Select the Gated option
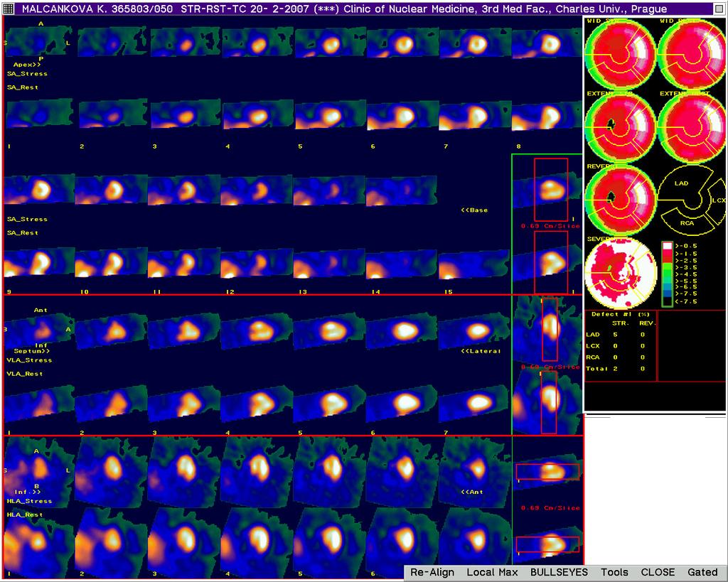Viewport: 728px width, 582px height. click(x=702, y=572)
